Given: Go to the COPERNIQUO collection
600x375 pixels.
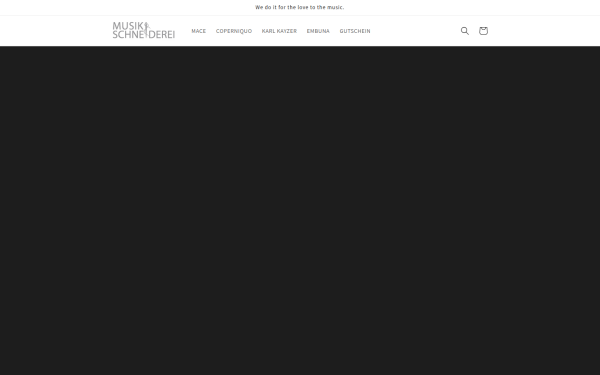Looking at the screenshot, I should (x=234, y=31).
